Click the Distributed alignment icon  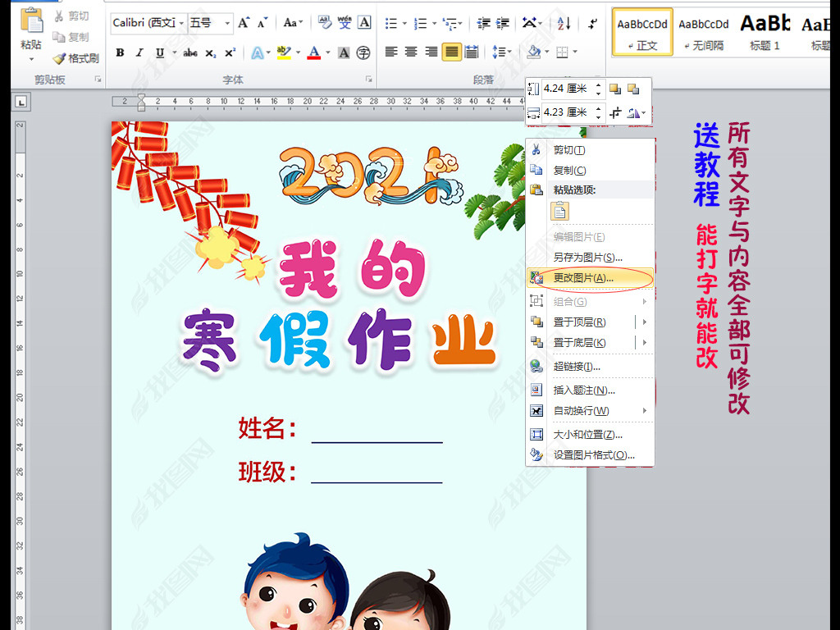click(472, 52)
